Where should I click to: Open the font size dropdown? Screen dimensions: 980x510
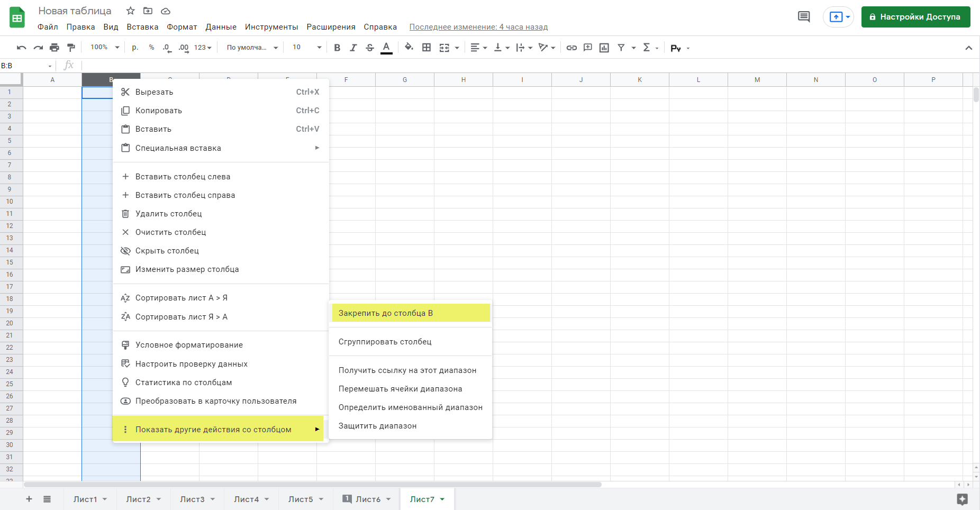pyautogui.click(x=307, y=48)
